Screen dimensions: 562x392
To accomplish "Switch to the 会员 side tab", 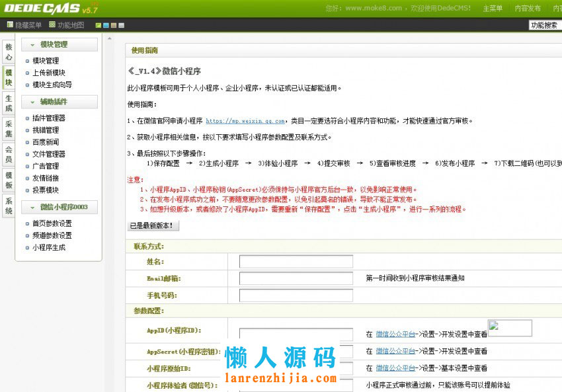I will 9,155.
